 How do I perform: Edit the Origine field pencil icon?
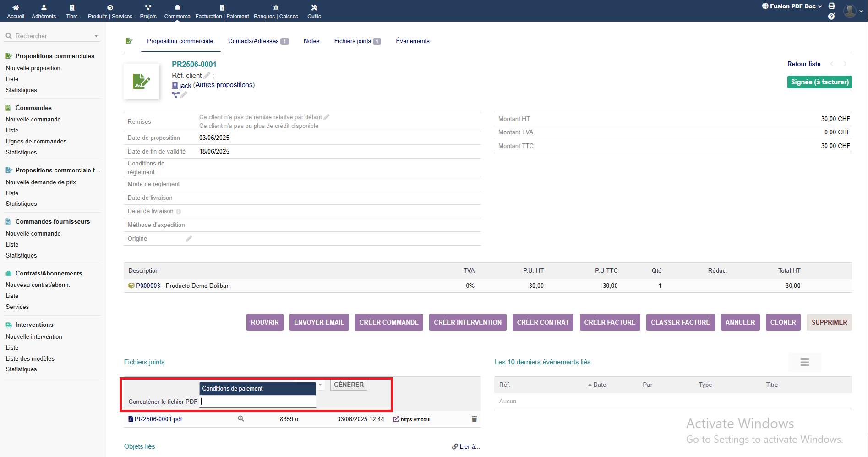click(189, 238)
